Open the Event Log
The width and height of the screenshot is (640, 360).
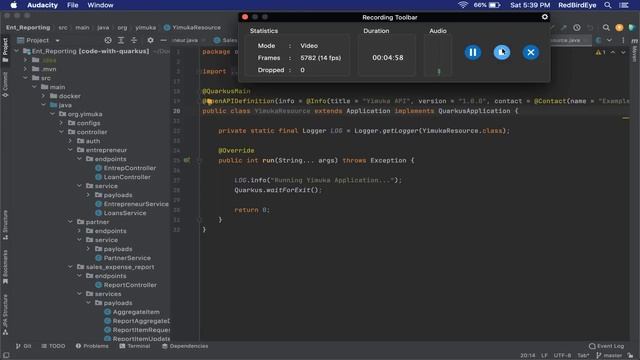tap(607, 346)
